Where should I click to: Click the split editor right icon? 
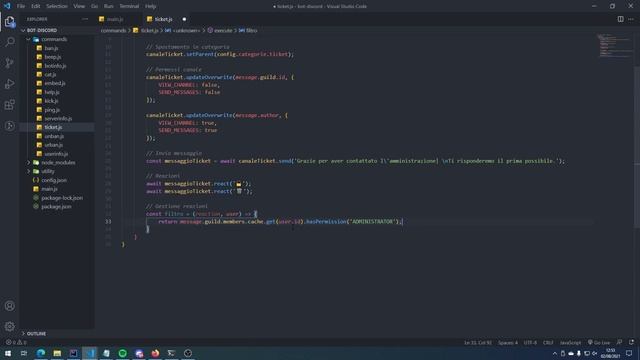620,19
